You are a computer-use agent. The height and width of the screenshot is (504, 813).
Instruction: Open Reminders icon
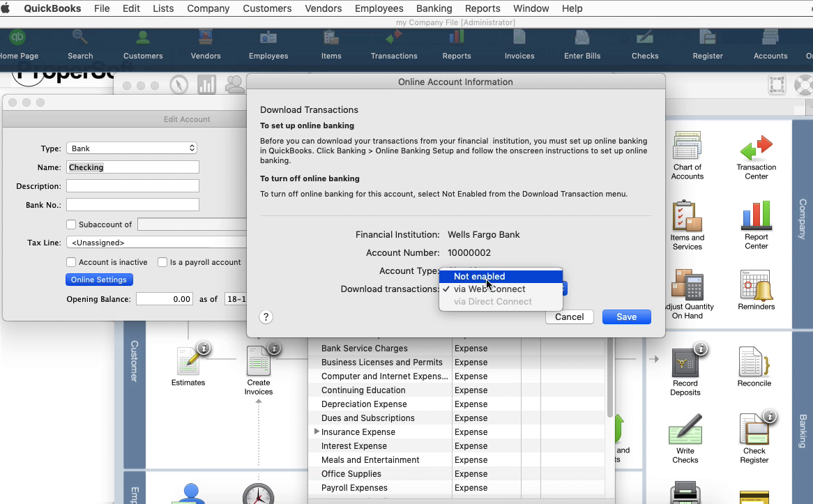click(x=756, y=291)
